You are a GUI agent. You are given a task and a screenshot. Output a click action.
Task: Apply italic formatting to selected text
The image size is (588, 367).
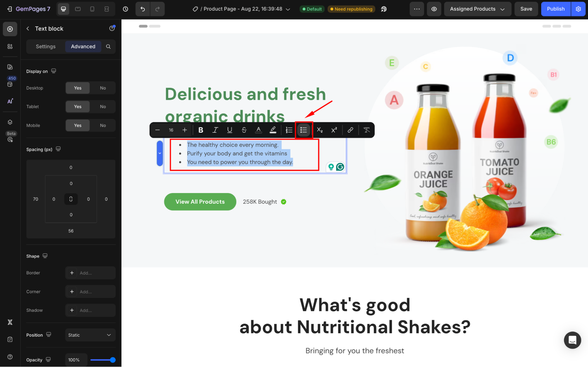coord(215,130)
